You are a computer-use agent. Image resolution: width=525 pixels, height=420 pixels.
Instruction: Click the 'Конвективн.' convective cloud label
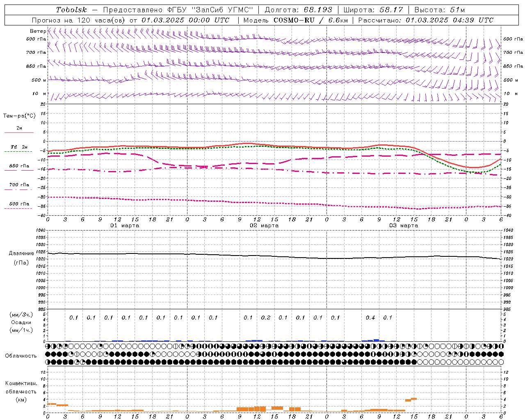[21, 383]
